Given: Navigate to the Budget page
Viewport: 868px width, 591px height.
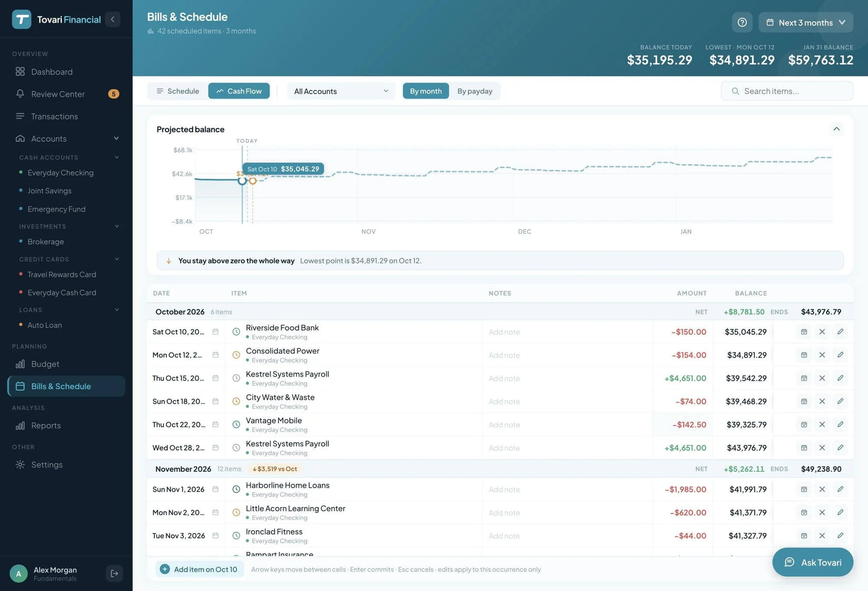Looking at the screenshot, I should click(x=66, y=364).
